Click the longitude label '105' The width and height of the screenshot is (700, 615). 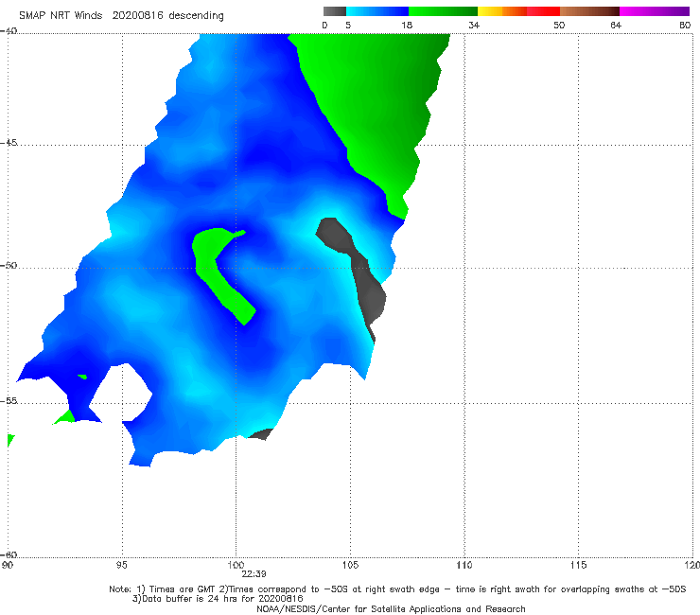[350, 566]
